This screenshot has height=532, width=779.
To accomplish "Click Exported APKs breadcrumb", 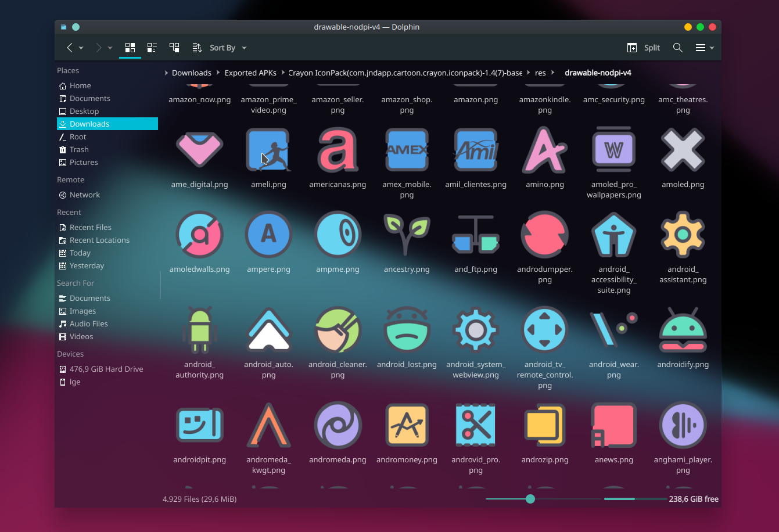I will click(250, 73).
